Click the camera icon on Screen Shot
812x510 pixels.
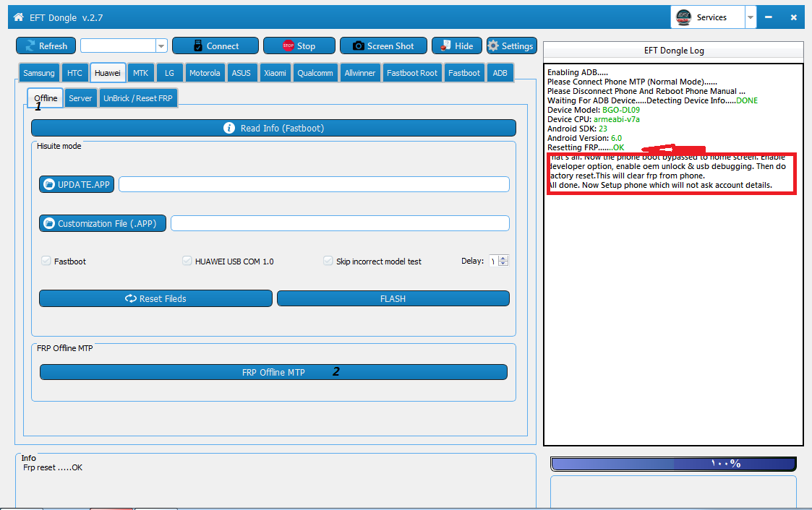pyautogui.click(x=359, y=46)
